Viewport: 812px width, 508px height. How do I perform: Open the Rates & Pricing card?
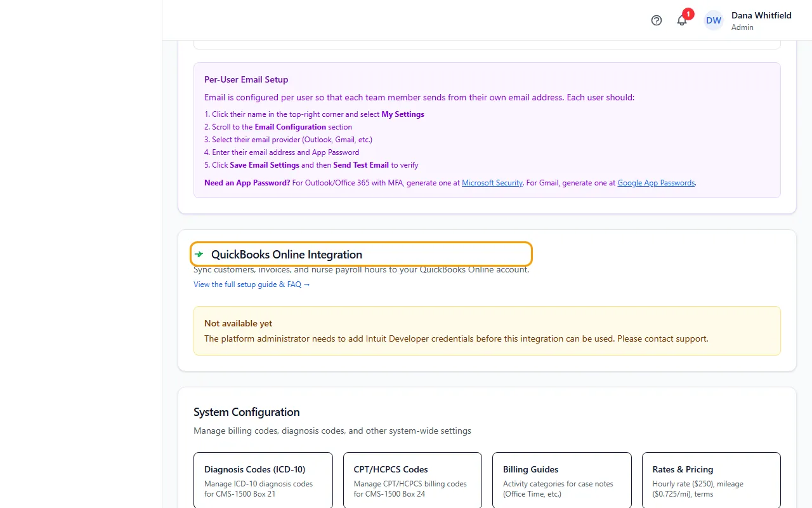coord(711,480)
